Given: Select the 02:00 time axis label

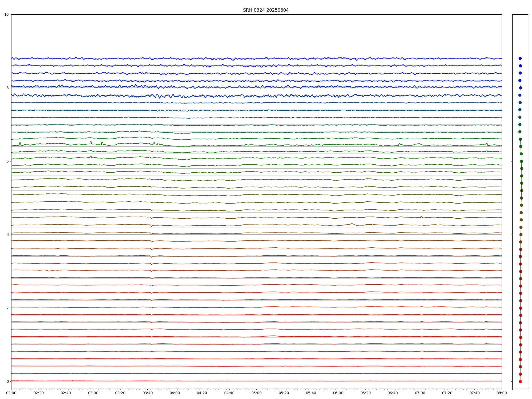Looking at the screenshot, I should 11,393.
